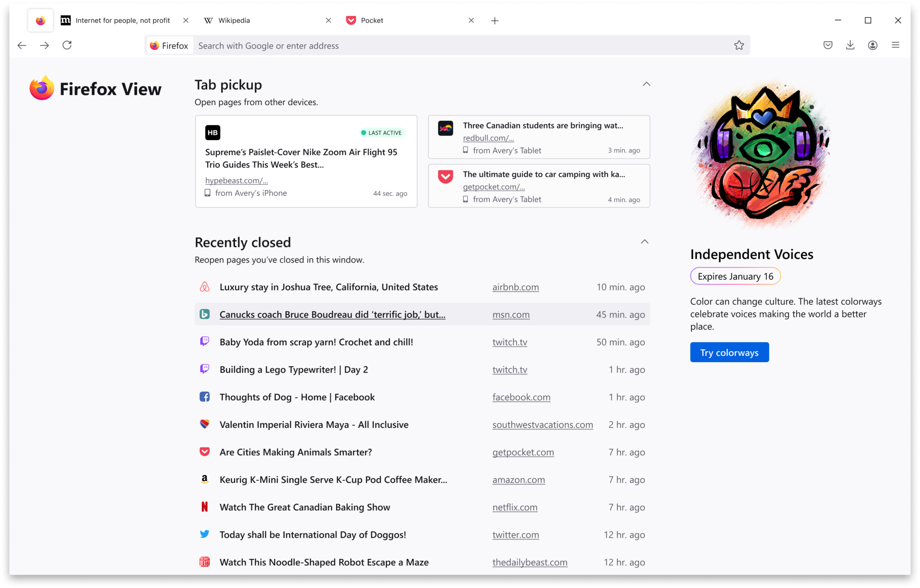The width and height of the screenshot is (920, 588).
Task: Open the redbull.com Canadian students card
Action: coord(539,137)
